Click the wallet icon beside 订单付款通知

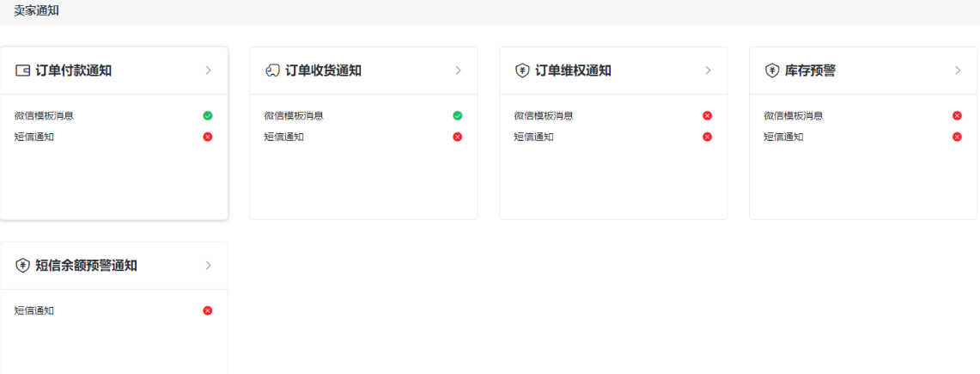tap(22, 71)
